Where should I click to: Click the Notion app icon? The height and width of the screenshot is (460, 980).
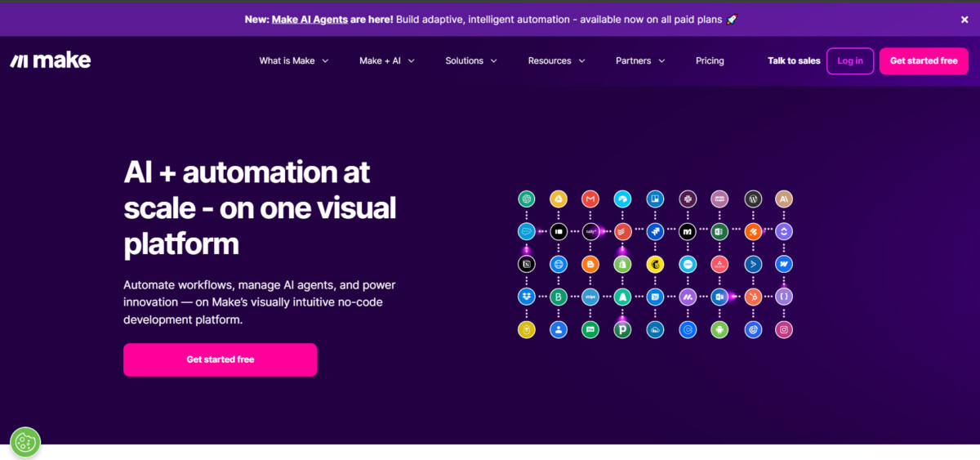tap(527, 264)
